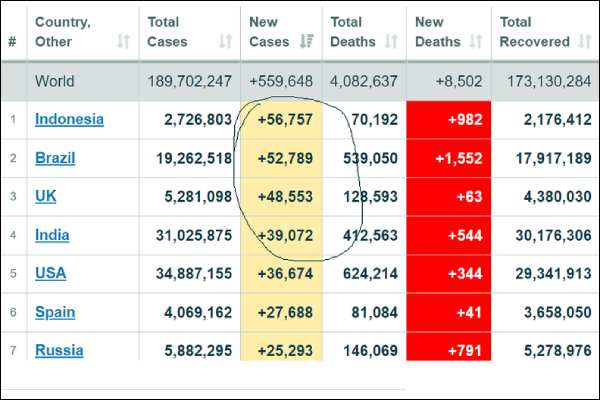The width and height of the screenshot is (600, 400).
Task: Sort by Total Deaths column arrows
Action: [391, 41]
